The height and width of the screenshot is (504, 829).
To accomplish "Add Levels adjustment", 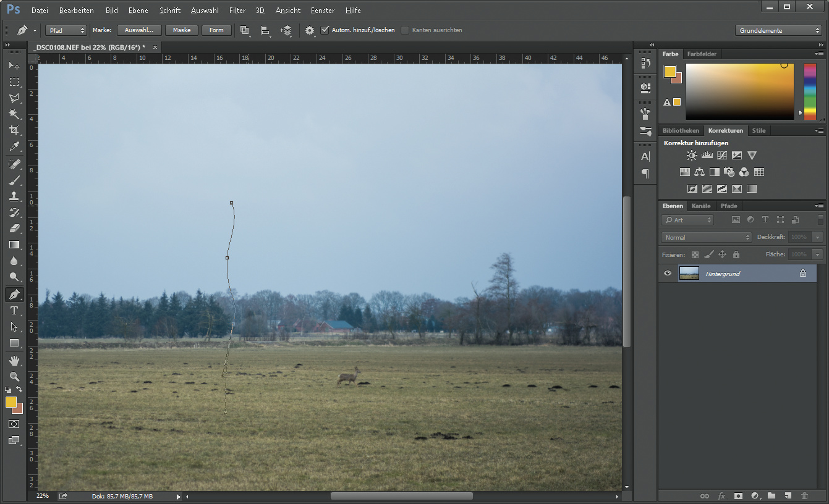I will pos(707,156).
